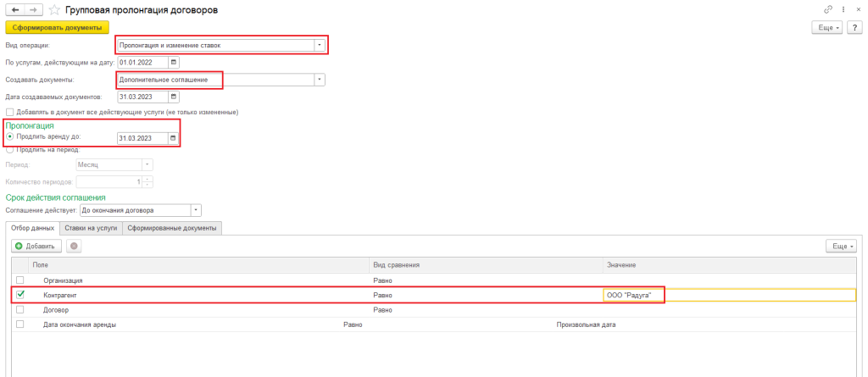Uncheck the Контрагент filter checkbox
868x377 pixels.
click(20, 295)
